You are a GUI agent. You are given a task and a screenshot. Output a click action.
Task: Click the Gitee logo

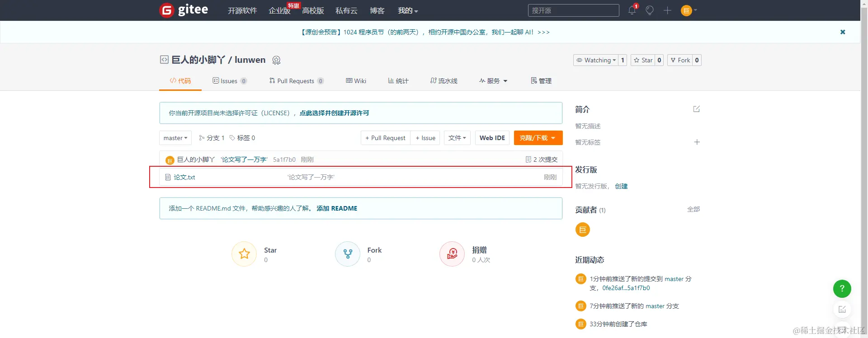coord(184,10)
